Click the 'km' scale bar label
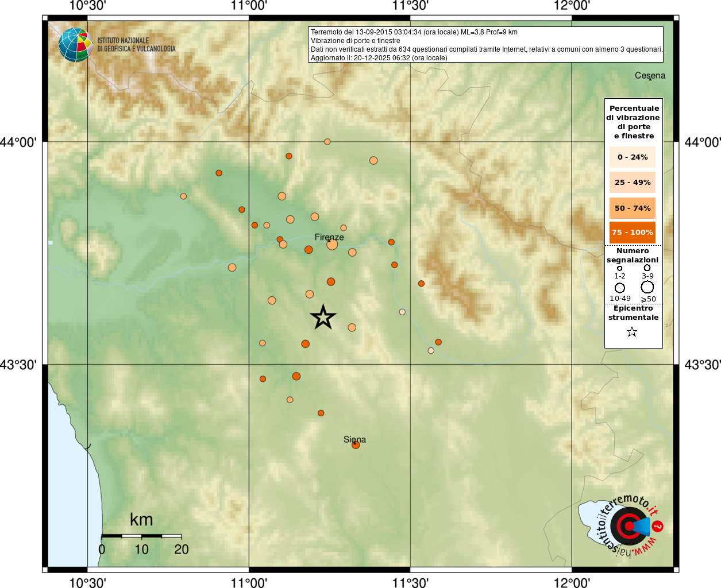721x588 pixels. 141,520
